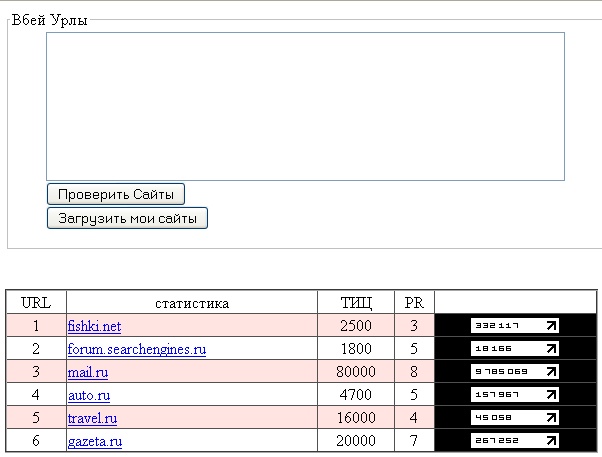Click the 18 166 counter badge for forum.searchengines.ru
This screenshot has width=602, height=457.
[x=515, y=349]
